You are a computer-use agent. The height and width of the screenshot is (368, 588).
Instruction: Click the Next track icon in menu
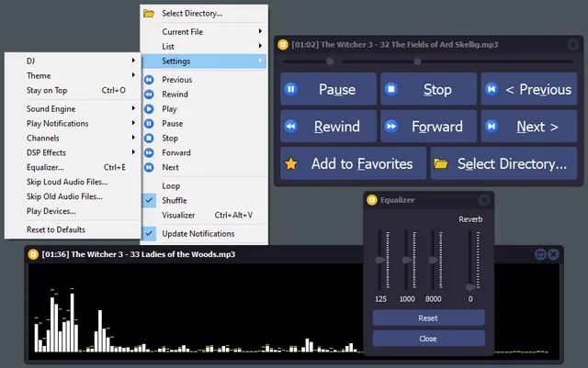pos(149,168)
